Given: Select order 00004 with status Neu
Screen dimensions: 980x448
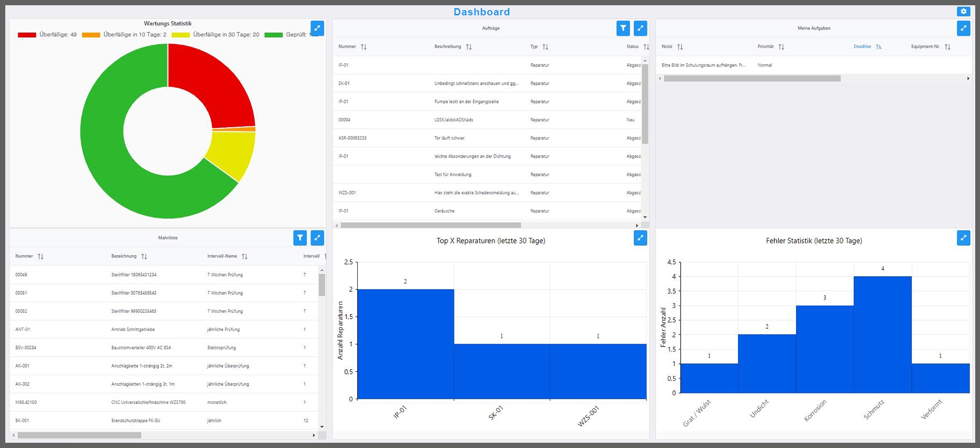Looking at the screenshot, I should 487,120.
